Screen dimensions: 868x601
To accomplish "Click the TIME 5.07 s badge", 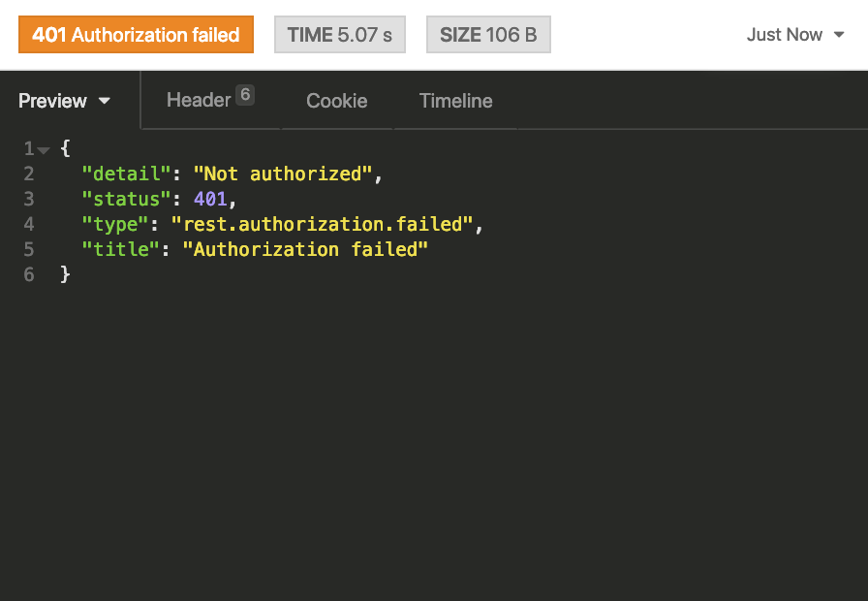I will (340, 35).
